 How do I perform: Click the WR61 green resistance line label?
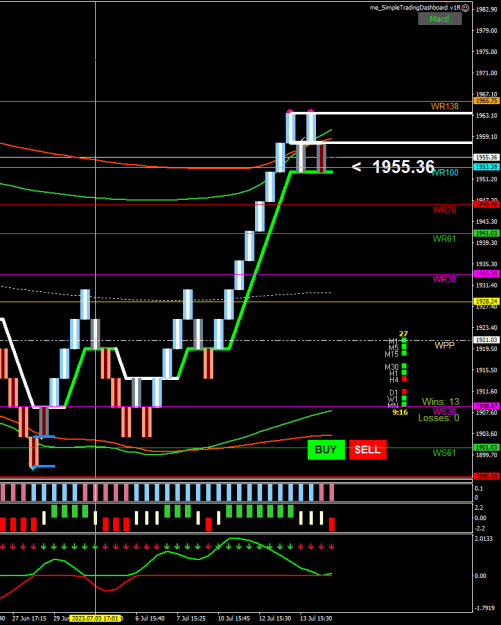[x=444, y=239]
